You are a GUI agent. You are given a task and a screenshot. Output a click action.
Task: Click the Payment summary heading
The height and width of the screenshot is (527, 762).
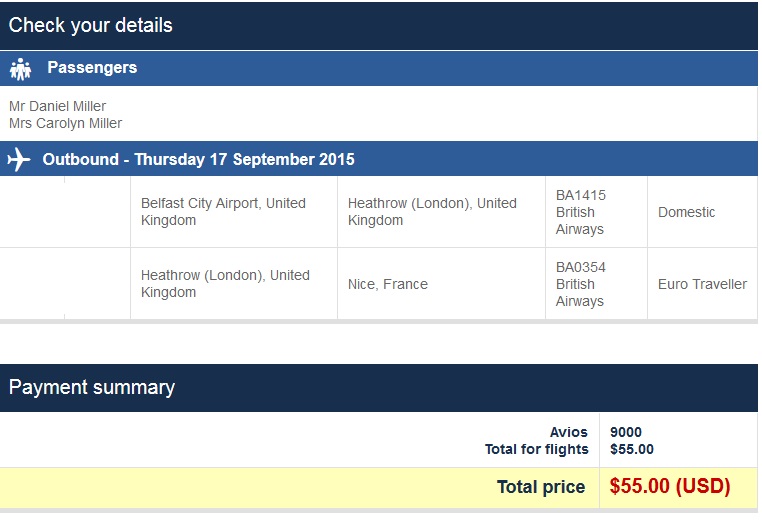(x=92, y=388)
